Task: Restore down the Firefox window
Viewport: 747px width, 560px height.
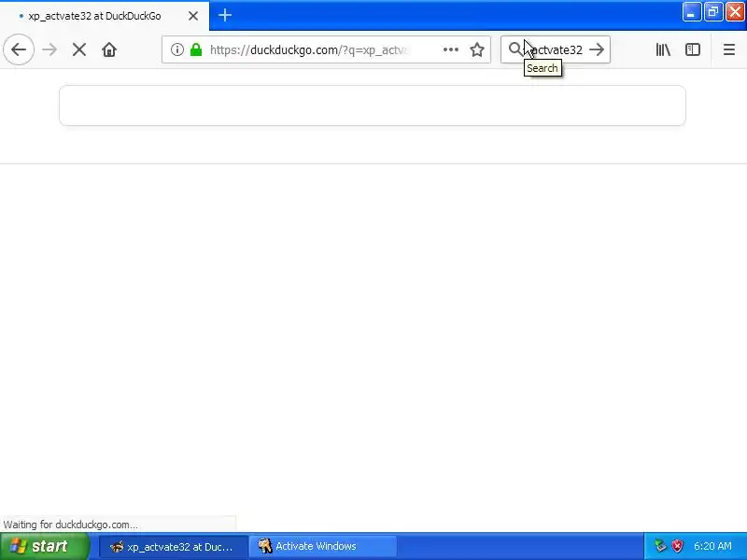Action: click(713, 12)
